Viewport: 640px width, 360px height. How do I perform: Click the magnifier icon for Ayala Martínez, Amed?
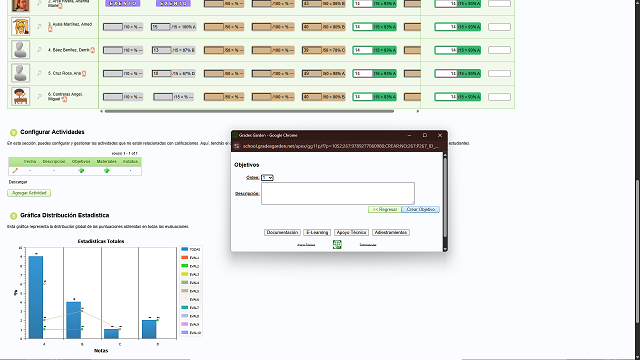pos(39,27)
